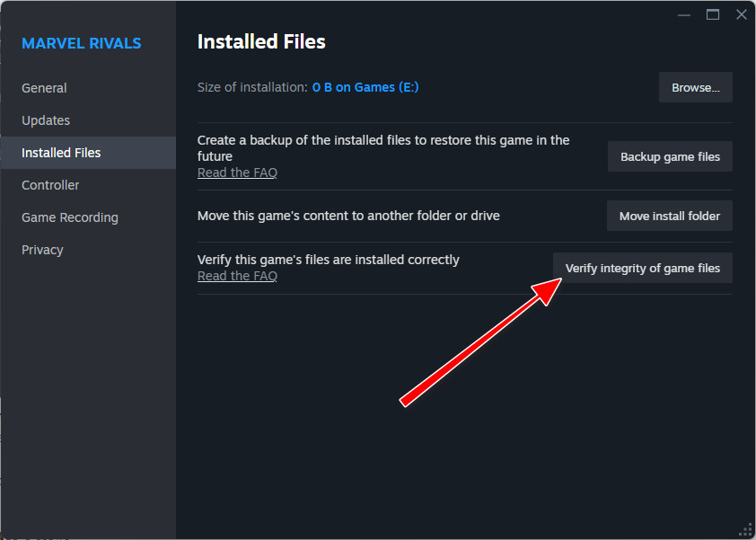Click Move install folder button

point(669,216)
